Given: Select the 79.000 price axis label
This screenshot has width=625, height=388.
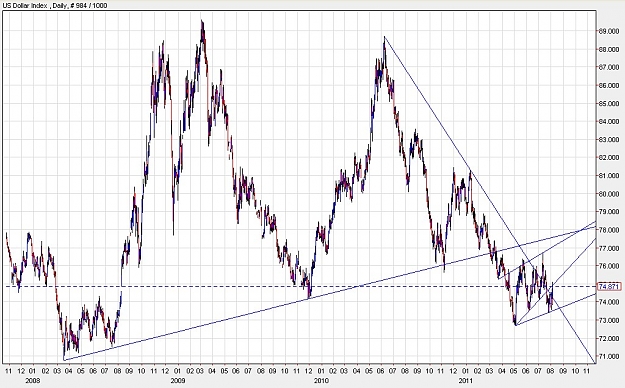Looking at the screenshot, I should (x=610, y=212).
